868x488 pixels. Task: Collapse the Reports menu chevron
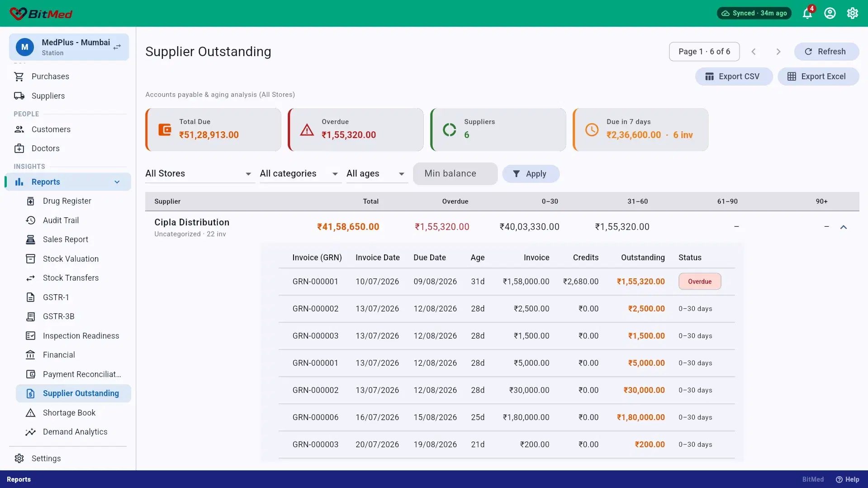(x=117, y=182)
